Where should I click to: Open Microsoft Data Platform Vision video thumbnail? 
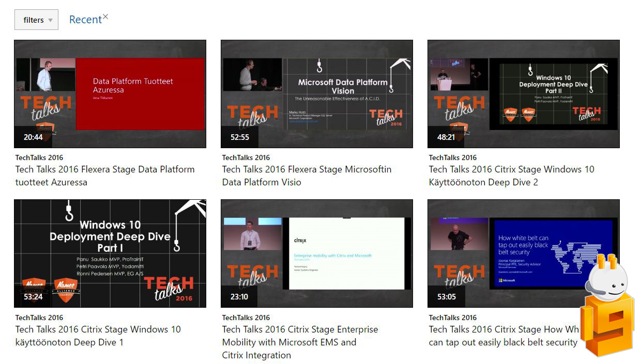[317, 94]
